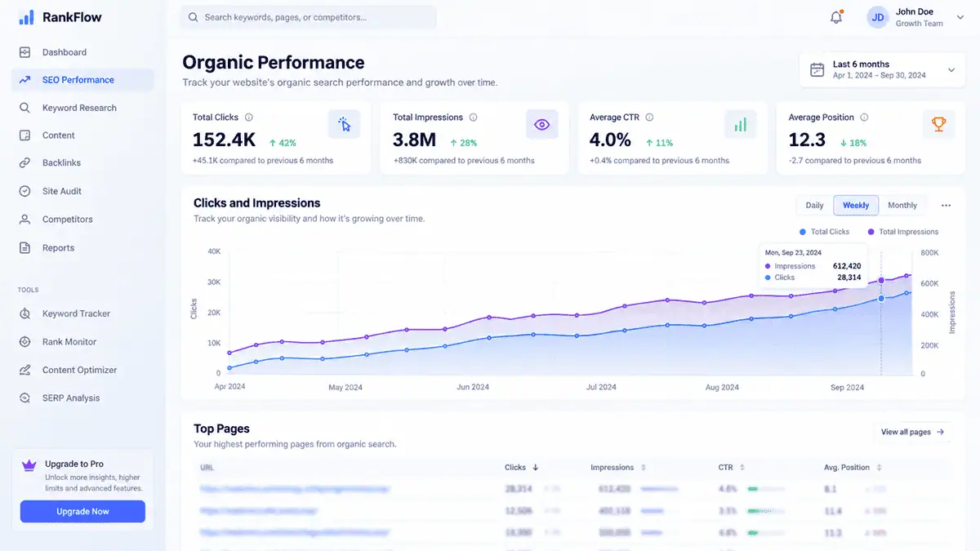Image resolution: width=980 pixels, height=551 pixels.
Task: Click the highlighted Sep 23 Impressions data point
Action: pos(881,280)
